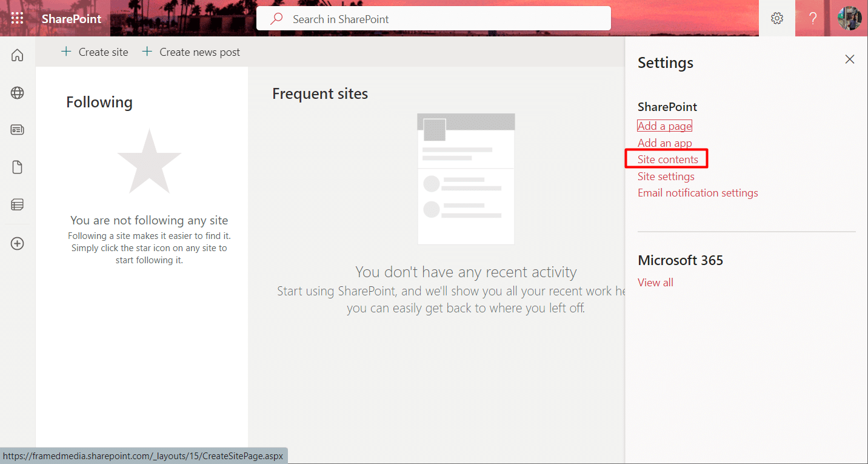
Task: Click the SharePoint heading in Settings panel
Action: pyautogui.click(x=667, y=107)
